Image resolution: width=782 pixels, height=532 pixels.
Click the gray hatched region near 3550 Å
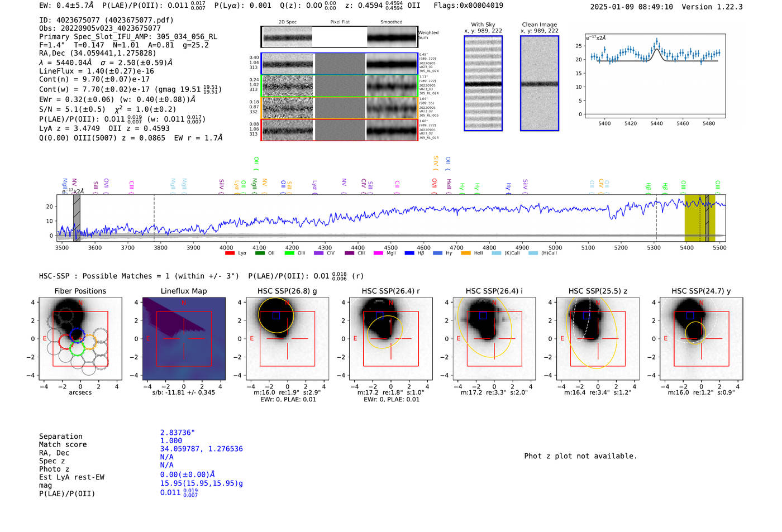coord(77,218)
